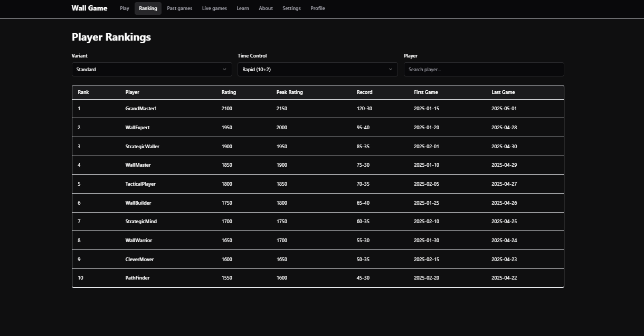Open the Learn section
The width and height of the screenshot is (644, 336).
[243, 8]
